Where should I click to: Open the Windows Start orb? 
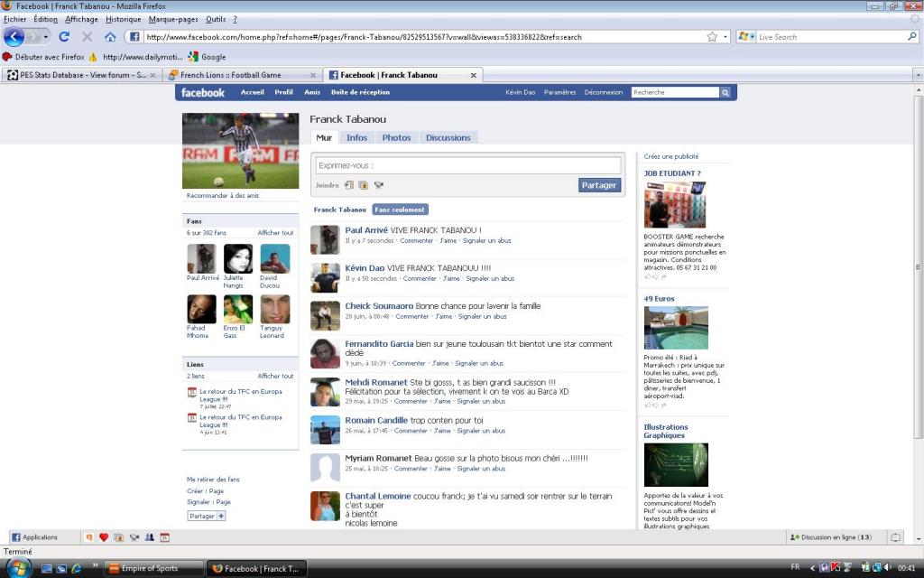tap(18, 568)
